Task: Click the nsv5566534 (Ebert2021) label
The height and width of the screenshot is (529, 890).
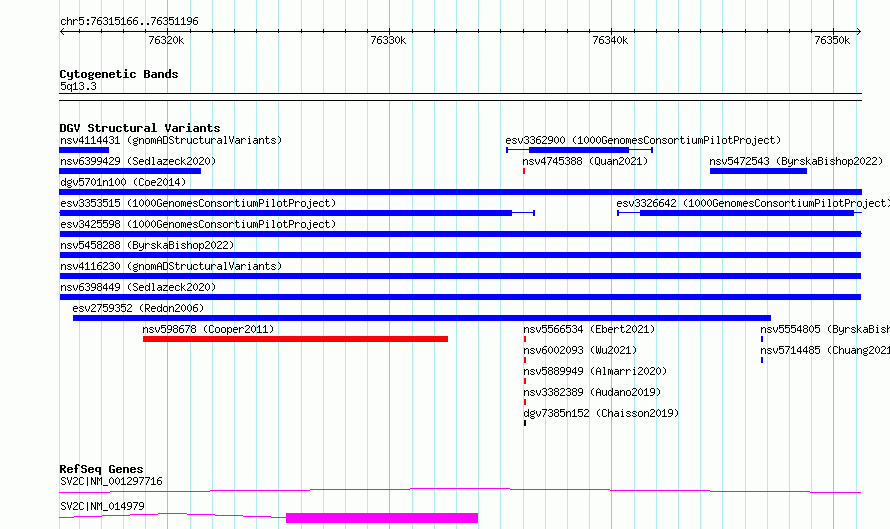Action: 589,329
